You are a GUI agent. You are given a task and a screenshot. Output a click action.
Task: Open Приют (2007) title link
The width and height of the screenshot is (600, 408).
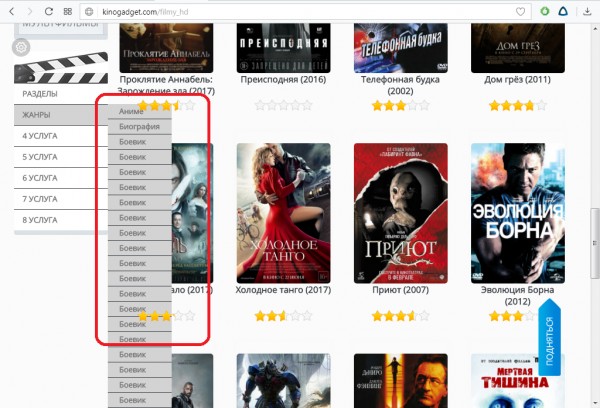tap(400, 290)
